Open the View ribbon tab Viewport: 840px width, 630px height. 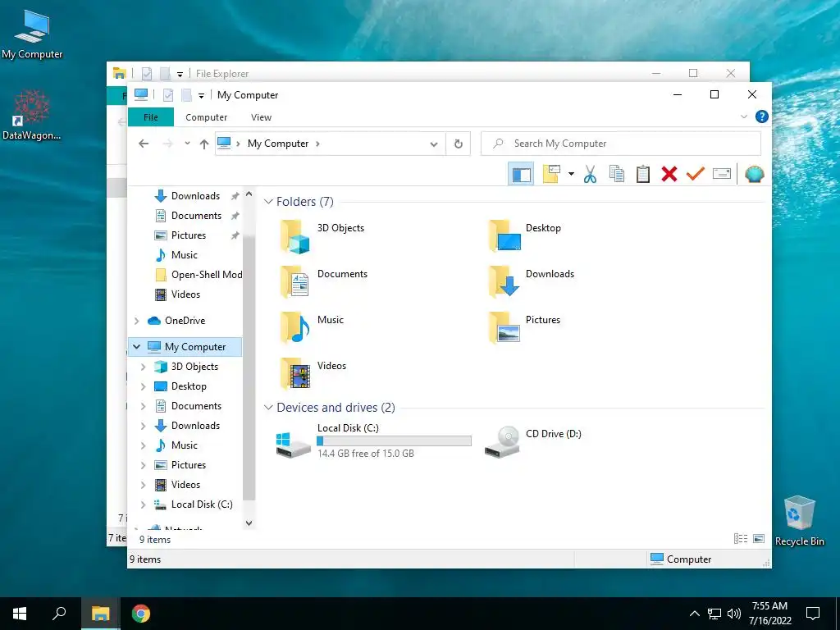261,117
